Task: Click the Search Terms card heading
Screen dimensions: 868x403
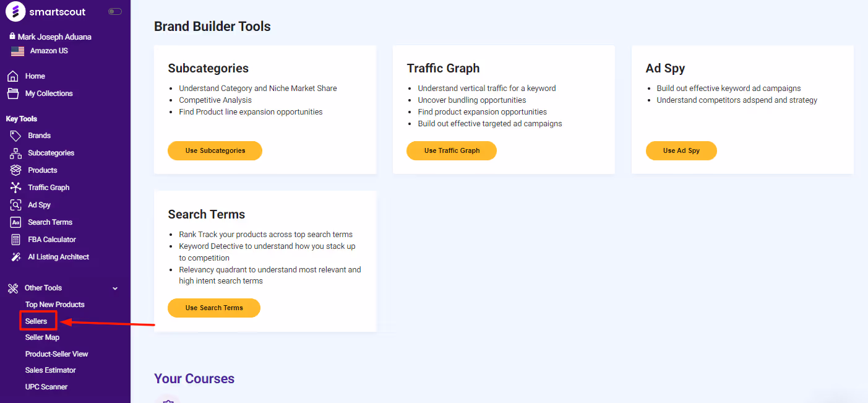Action: tap(207, 214)
